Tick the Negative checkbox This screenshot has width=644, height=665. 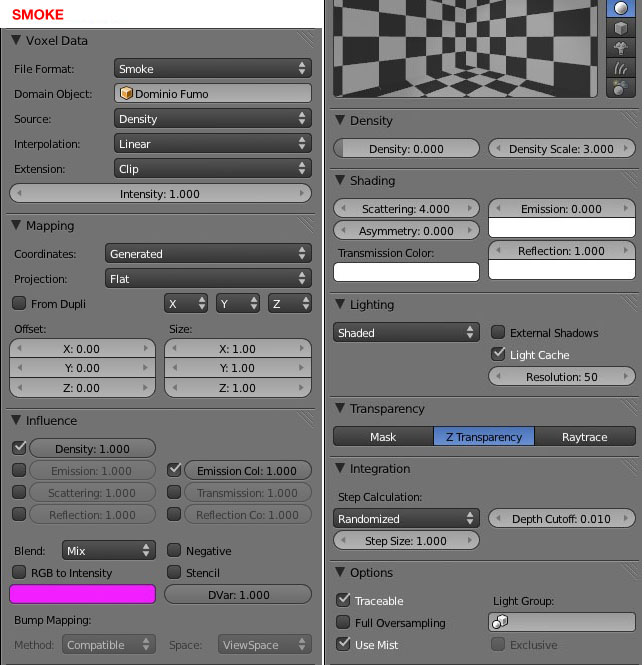[174, 550]
